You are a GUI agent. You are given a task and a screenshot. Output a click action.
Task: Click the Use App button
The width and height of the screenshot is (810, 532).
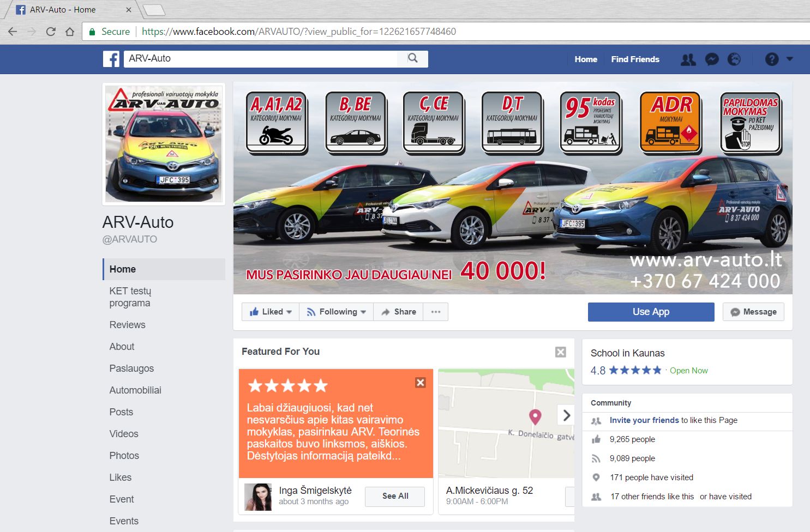click(651, 312)
